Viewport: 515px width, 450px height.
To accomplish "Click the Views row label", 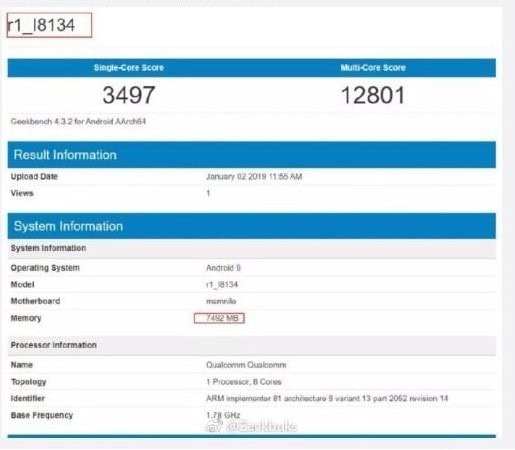I will click(x=22, y=193).
